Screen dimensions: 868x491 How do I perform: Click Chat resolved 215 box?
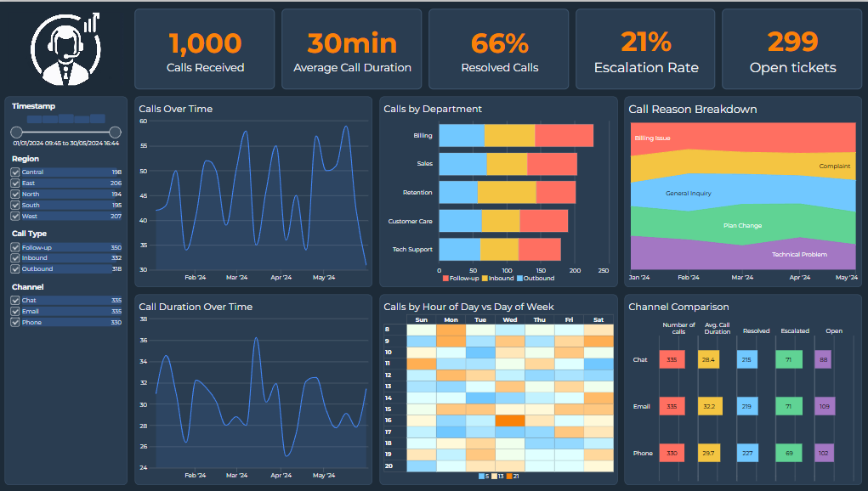(746, 359)
